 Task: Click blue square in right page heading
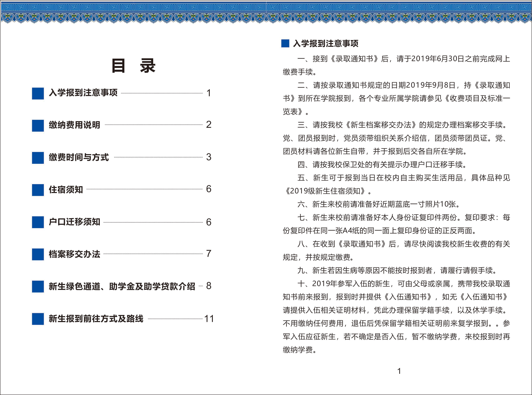click(285, 43)
